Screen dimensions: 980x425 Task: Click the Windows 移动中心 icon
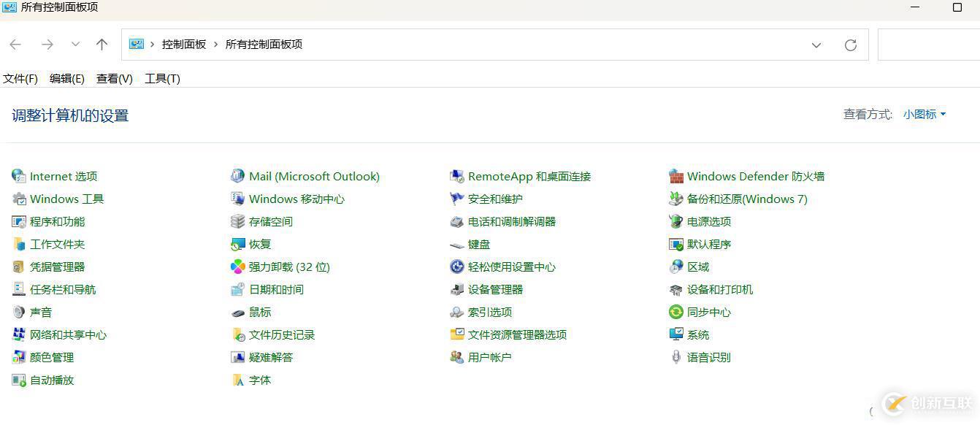237,199
